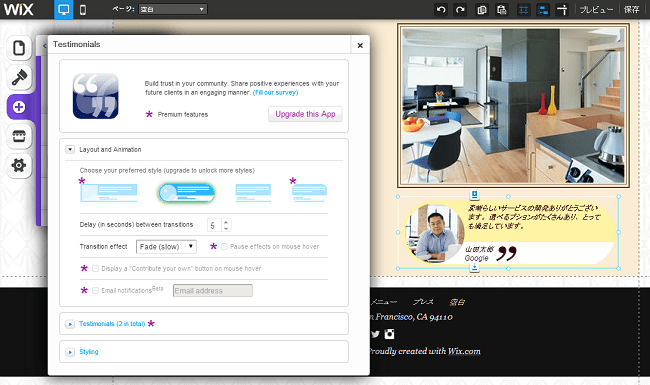Open the page selector dropdown

pos(173,9)
